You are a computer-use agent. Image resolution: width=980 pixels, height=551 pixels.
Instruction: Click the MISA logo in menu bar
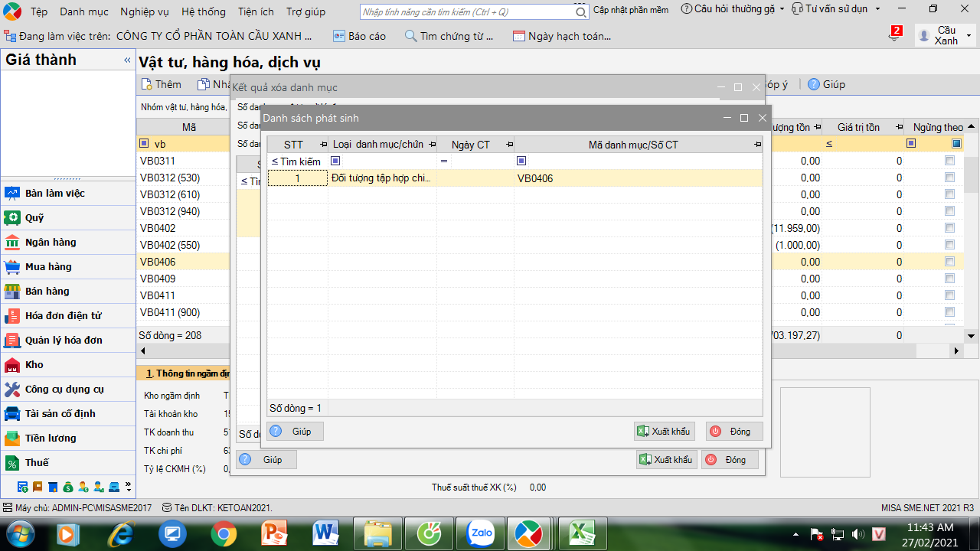pos(12,11)
